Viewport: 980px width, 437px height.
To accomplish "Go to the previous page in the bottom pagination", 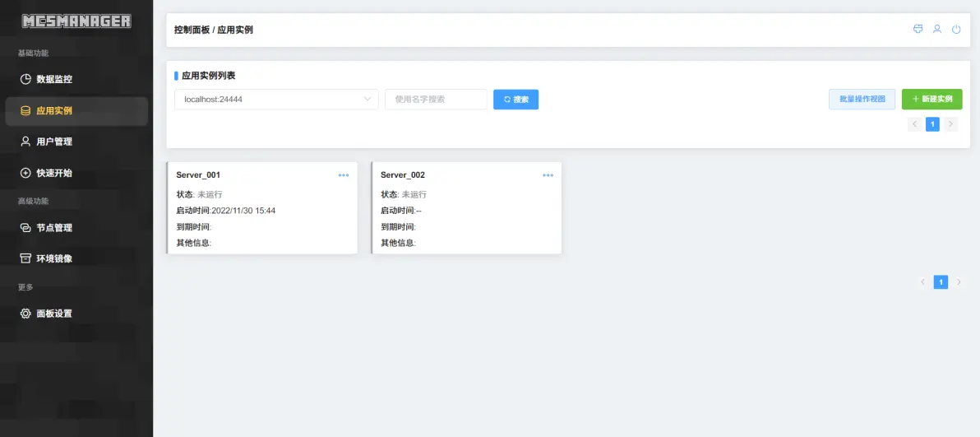I will coord(923,282).
